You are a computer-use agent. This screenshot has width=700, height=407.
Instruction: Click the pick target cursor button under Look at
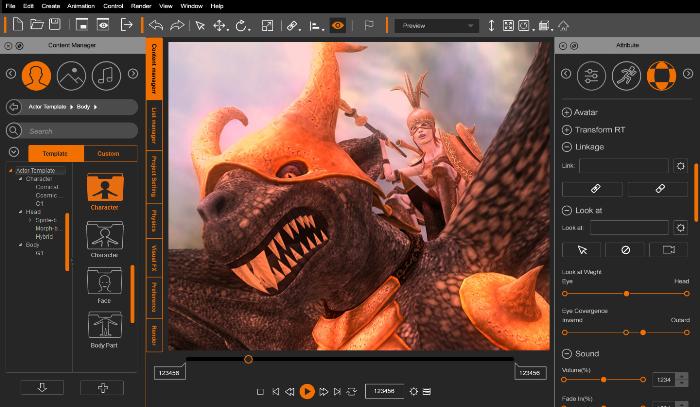[x=581, y=249]
